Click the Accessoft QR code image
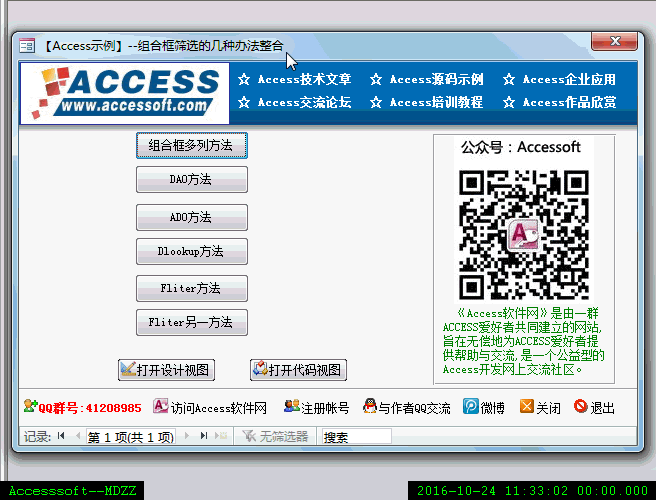 pyautogui.click(x=524, y=235)
